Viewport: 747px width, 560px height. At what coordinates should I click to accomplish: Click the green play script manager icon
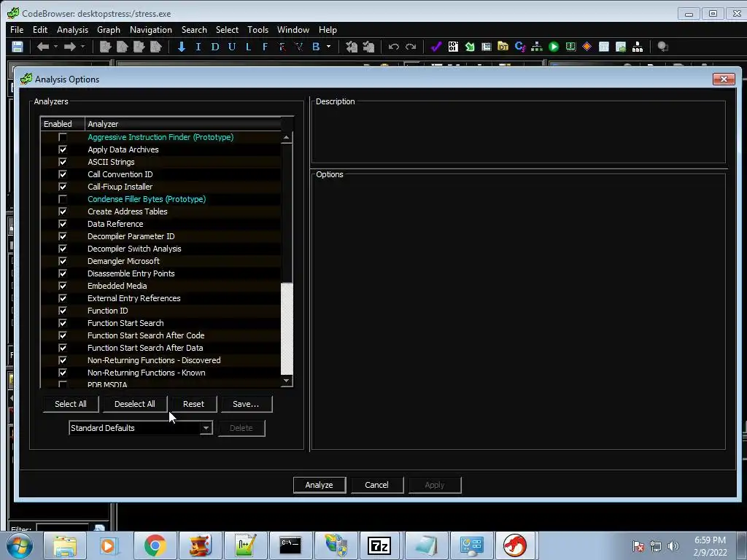(554, 47)
